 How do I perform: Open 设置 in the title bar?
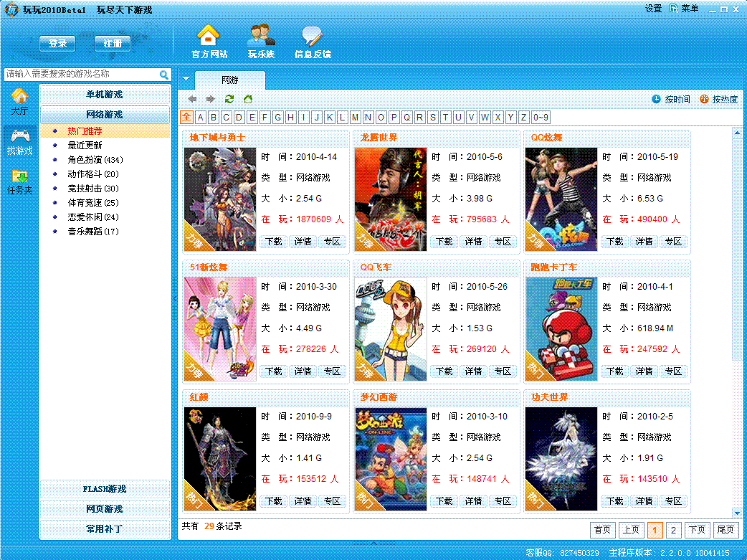654,9
